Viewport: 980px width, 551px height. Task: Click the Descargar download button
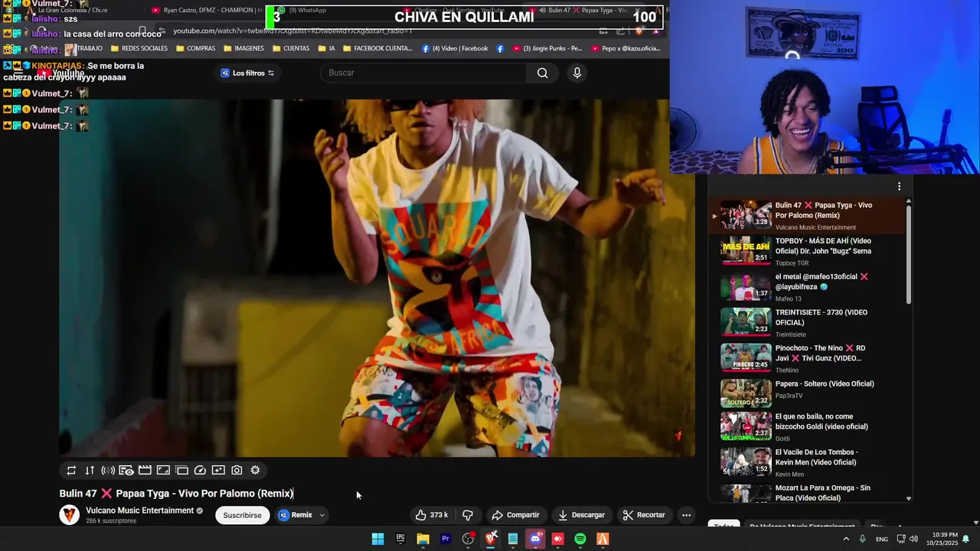click(x=581, y=515)
